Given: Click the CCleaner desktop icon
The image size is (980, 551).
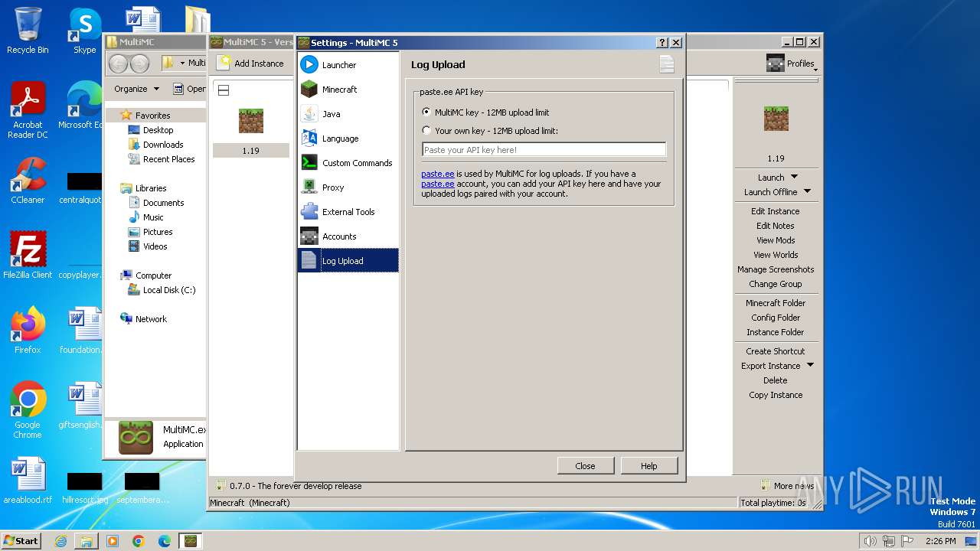Looking at the screenshot, I should coord(28,181).
